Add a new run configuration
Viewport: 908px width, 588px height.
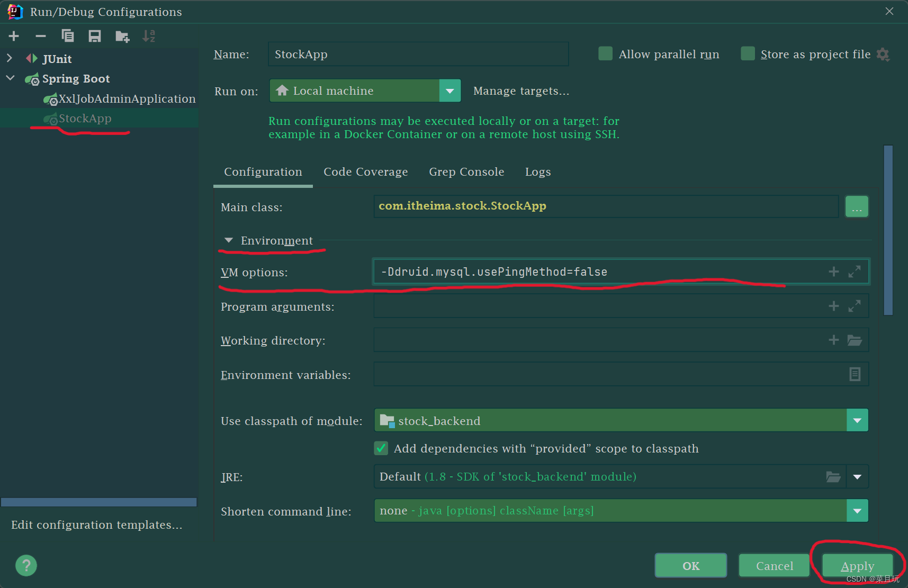pyautogui.click(x=14, y=36)
